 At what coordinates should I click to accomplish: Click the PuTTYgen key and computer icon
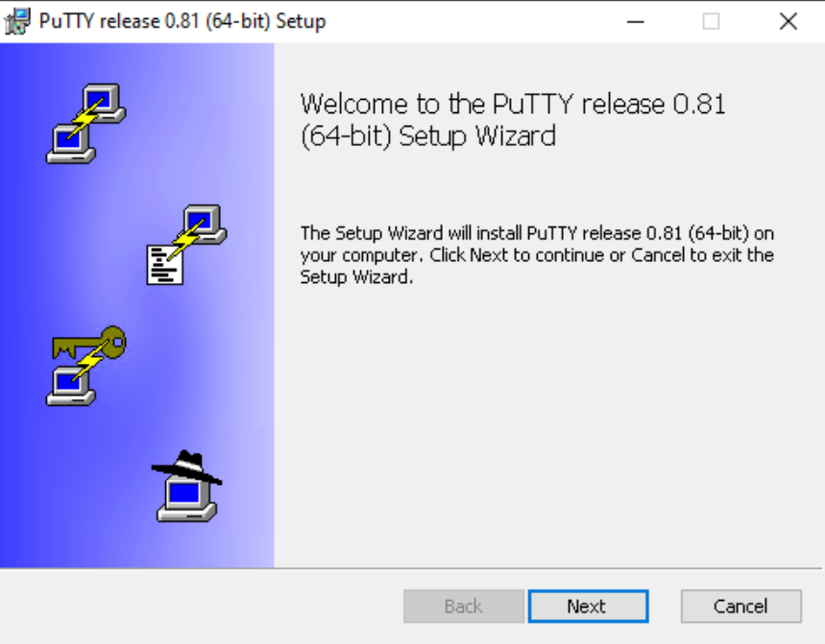click(86, 366)
